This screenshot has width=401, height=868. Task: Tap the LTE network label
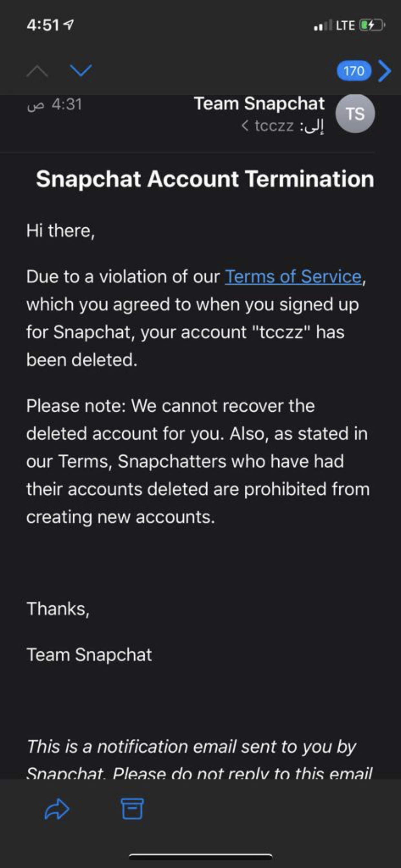(x=345, y=26)
